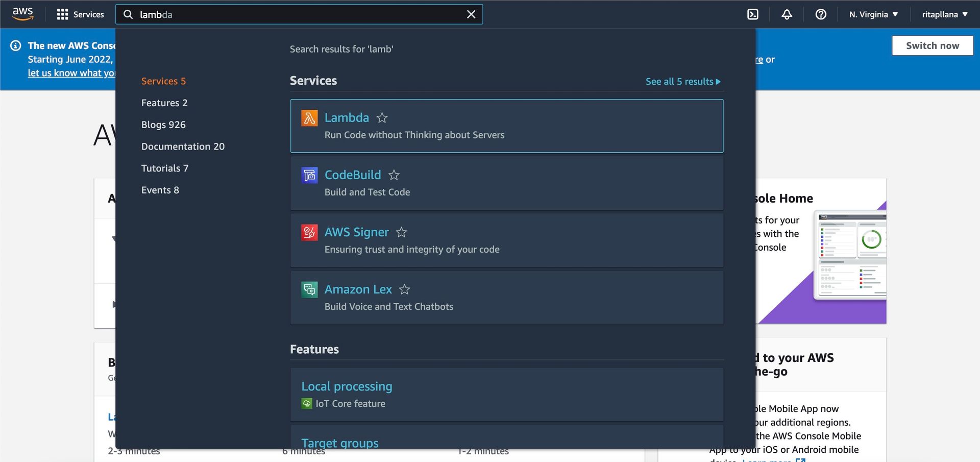Open the notifications bell icon
The image size is (980, 462).
[787, 14]
